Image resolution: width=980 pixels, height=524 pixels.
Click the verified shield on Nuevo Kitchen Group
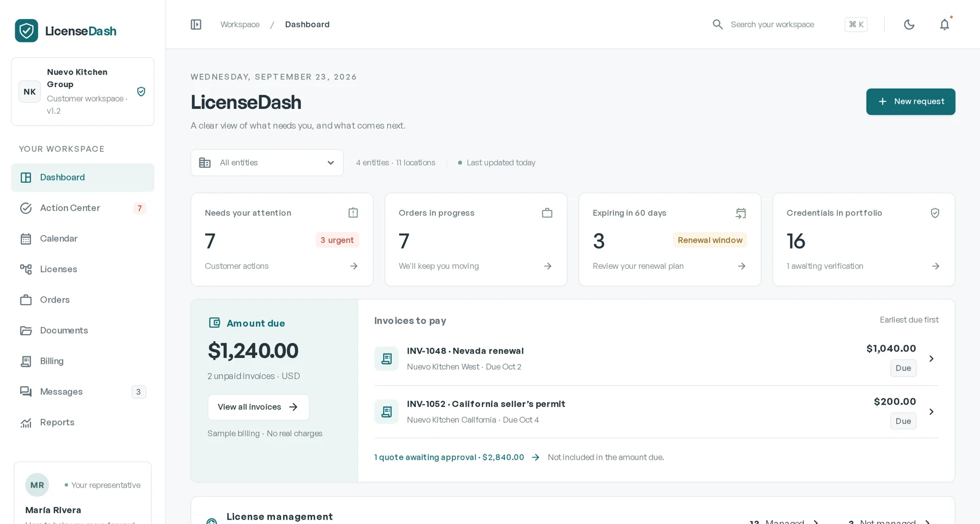click(141, 91)
